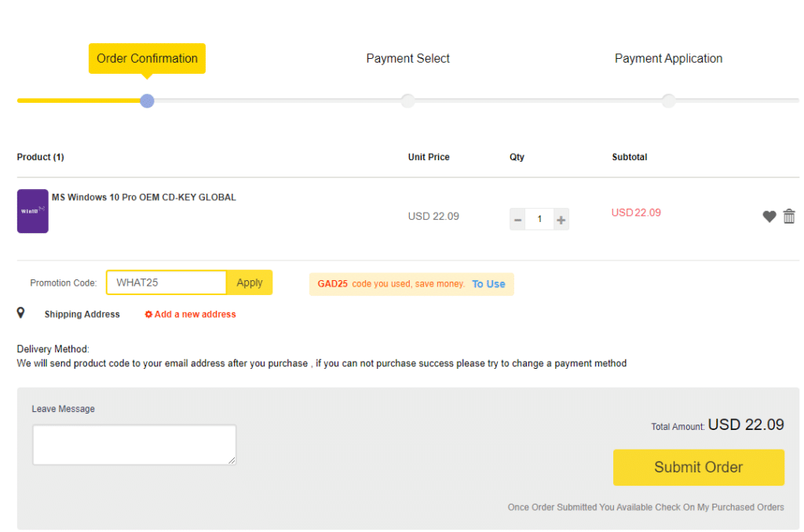Click the GAD25 code text
804x532 pixels.
333,284
